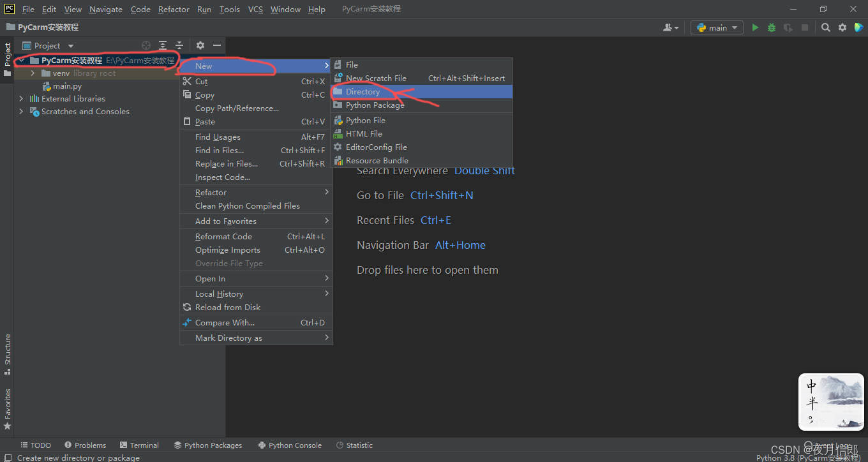Click the Run with Coverage icon
Screen dimensions: 868x462
click(788, 27)
